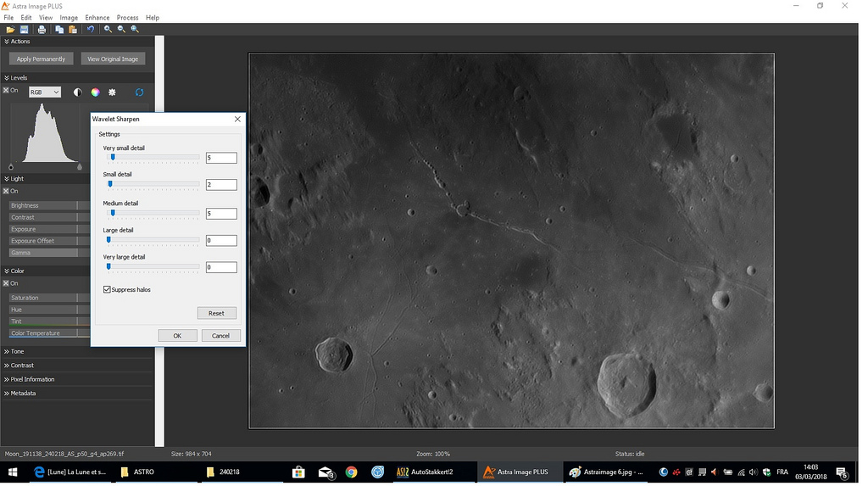Click Medium detail value field
868x486 pixels.
(221, 214)
